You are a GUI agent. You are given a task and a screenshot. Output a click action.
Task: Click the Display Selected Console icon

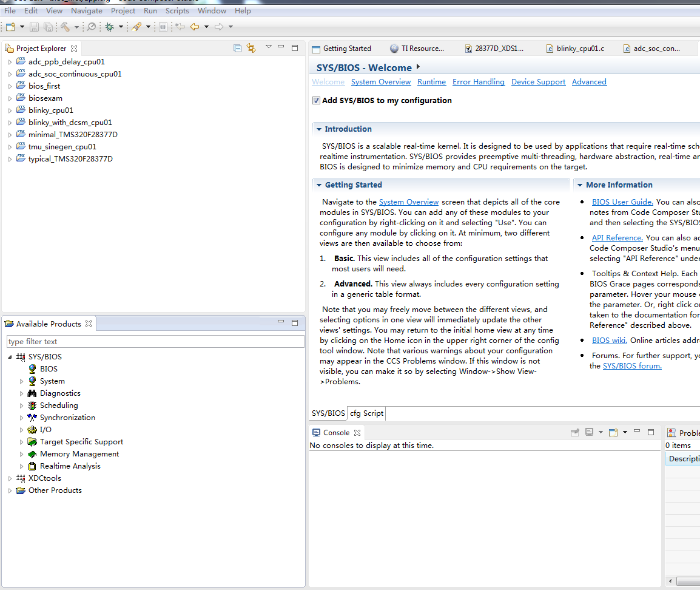pyautogui.click(x=589, y=432)
